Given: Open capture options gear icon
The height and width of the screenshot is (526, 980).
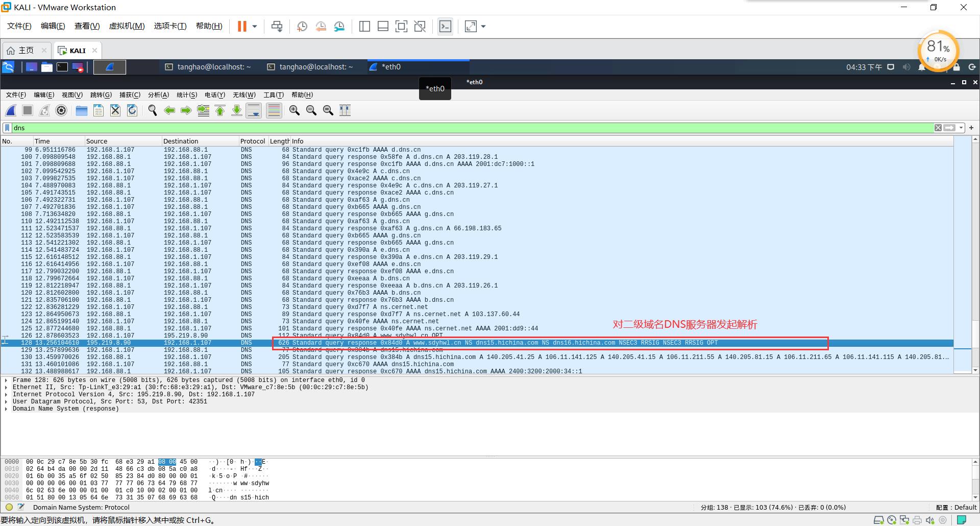Looking at the screenshot, I should click(61, 110).
